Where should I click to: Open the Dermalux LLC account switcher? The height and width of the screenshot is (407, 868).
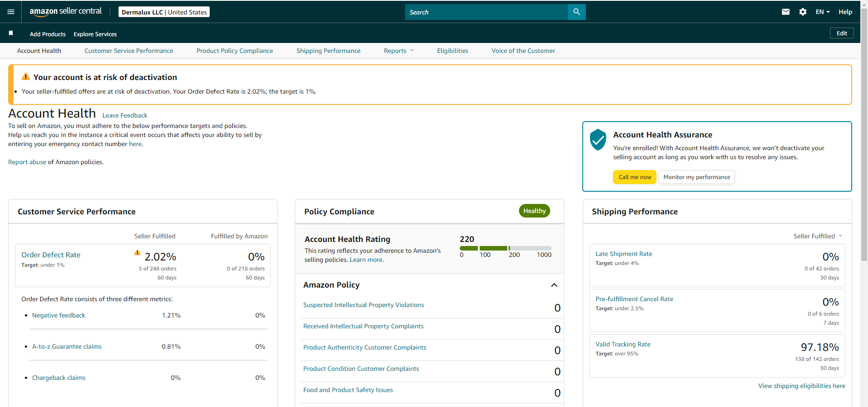(164, 12)
